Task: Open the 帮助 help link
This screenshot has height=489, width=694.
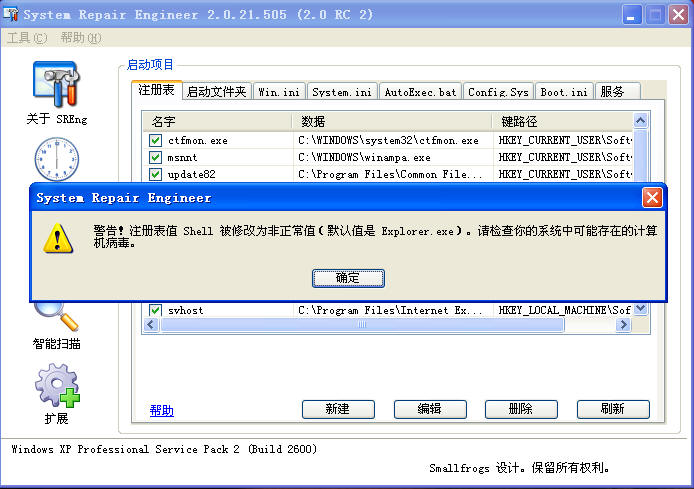Action: tap(162, 410)
